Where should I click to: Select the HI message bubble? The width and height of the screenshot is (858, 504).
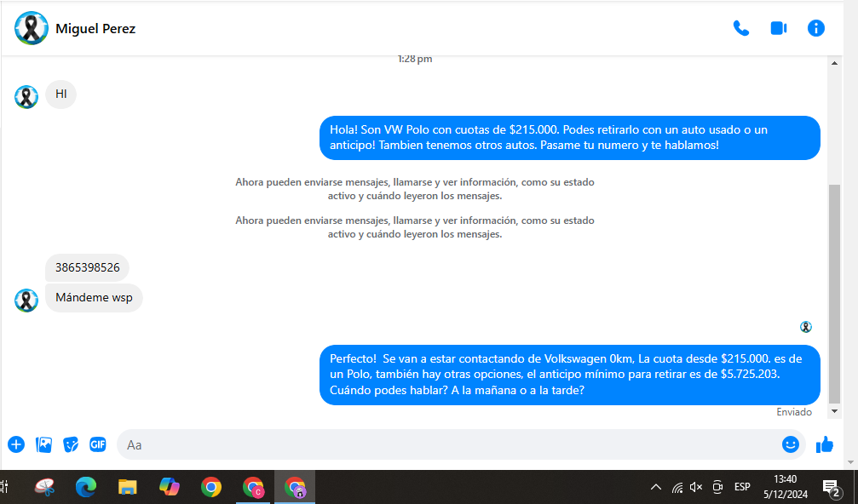coord(60,94)
